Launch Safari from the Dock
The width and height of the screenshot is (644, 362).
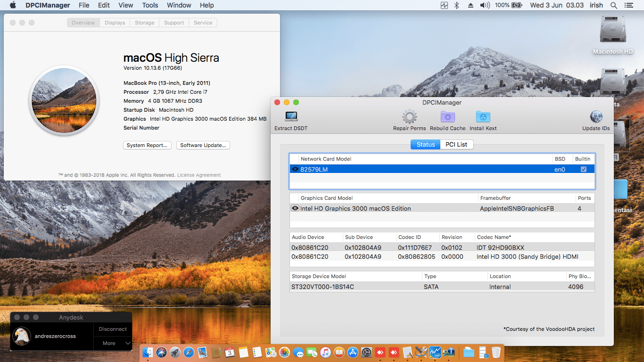[188, 352]
